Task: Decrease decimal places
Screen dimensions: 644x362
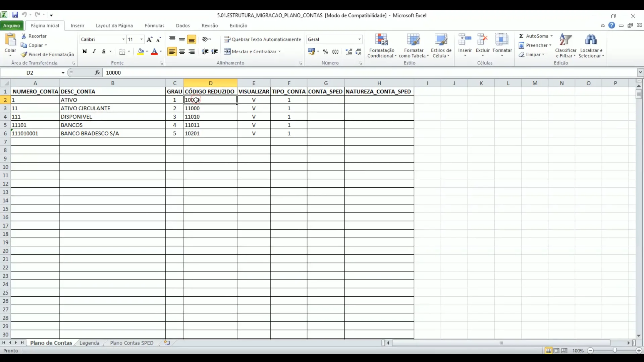Action: coord(359,52)
